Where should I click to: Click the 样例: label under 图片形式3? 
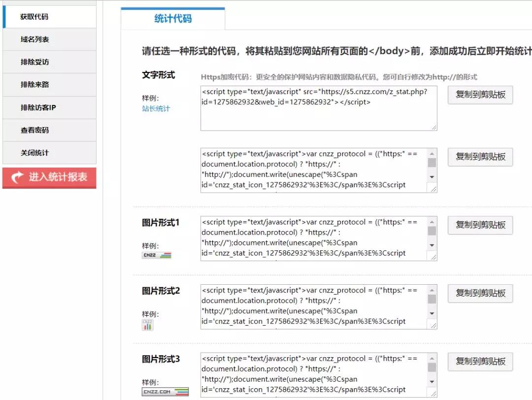coord(150,382)
